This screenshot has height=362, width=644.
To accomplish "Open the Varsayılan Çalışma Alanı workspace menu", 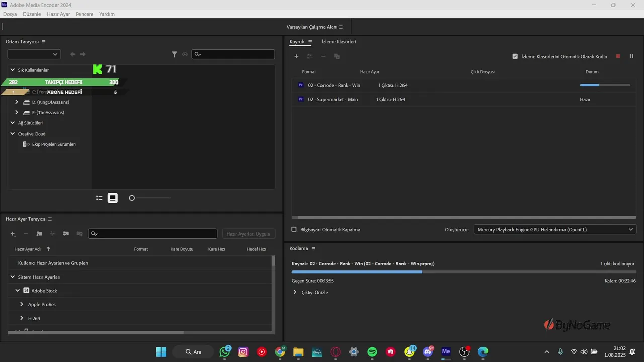I will 341,27.
